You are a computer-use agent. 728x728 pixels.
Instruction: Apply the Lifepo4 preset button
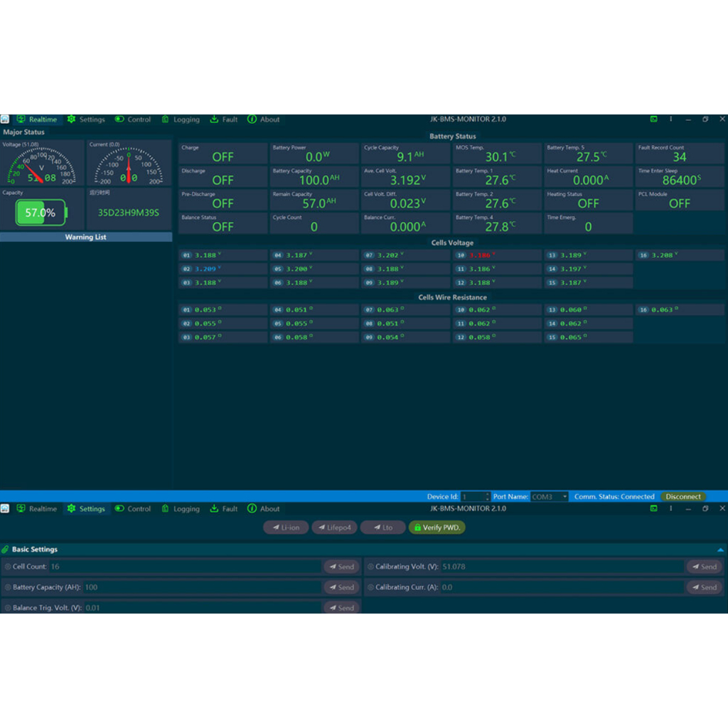pyautogui.click(x=334, y=528)
